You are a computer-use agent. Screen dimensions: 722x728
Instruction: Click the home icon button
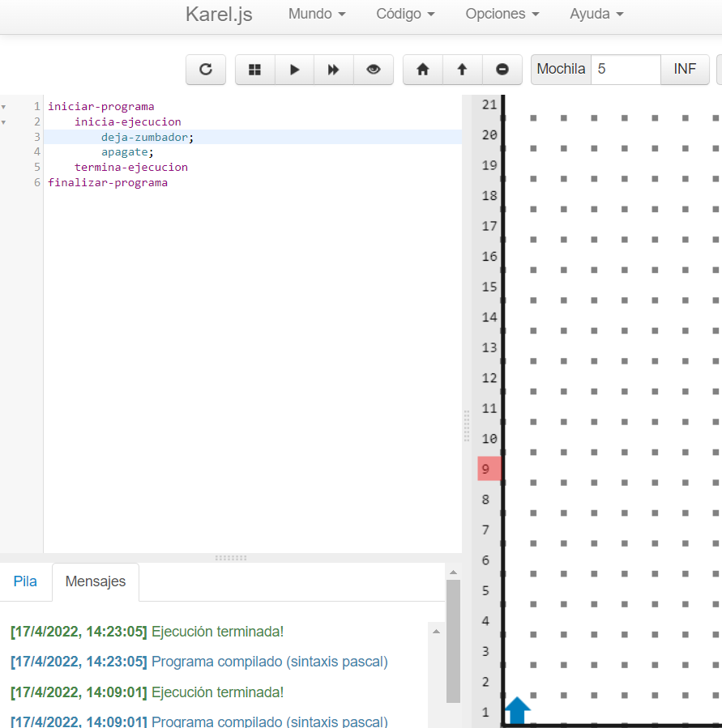(x=422, y=70)
